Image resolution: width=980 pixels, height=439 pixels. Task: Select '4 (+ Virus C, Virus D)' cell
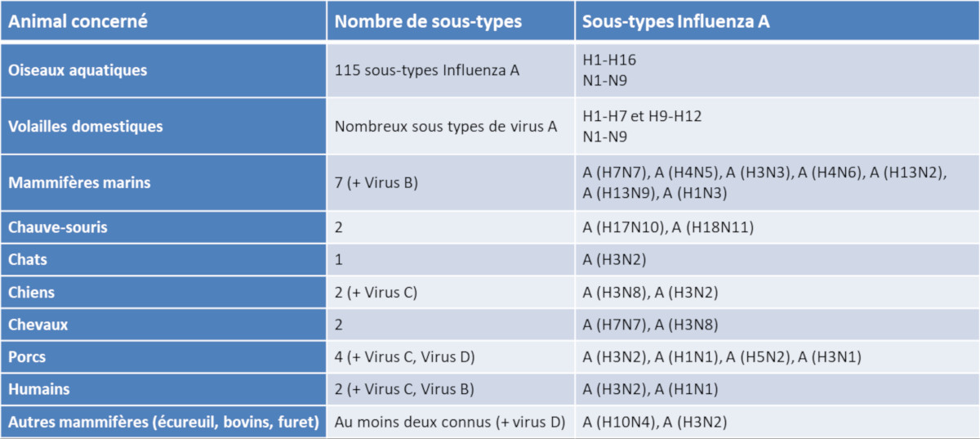tap(404, 357)
